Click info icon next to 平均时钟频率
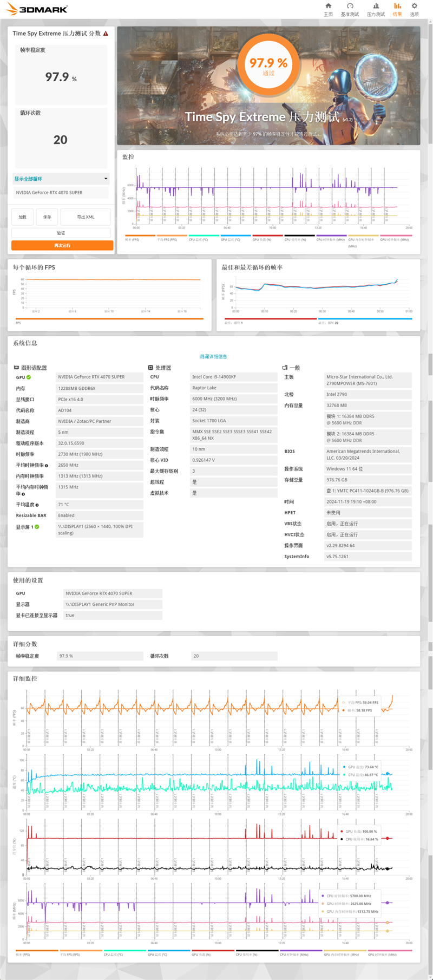Viewport: 433px width, 980px height. tap(47, 466)
